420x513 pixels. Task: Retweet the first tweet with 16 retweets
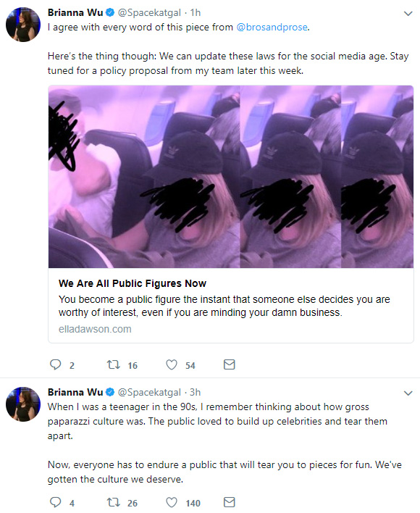[x=114, y=364]
